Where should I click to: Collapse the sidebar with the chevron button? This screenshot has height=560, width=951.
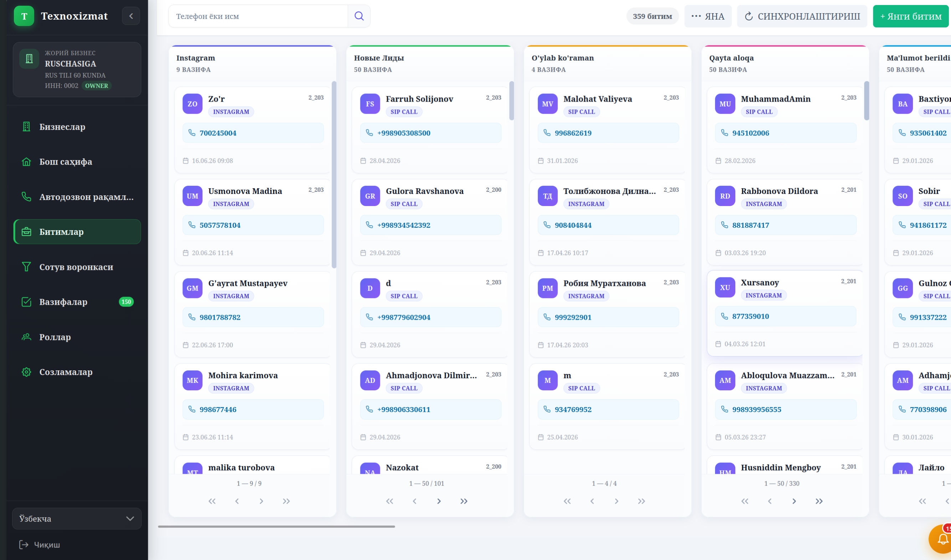(x=131, y=16)
